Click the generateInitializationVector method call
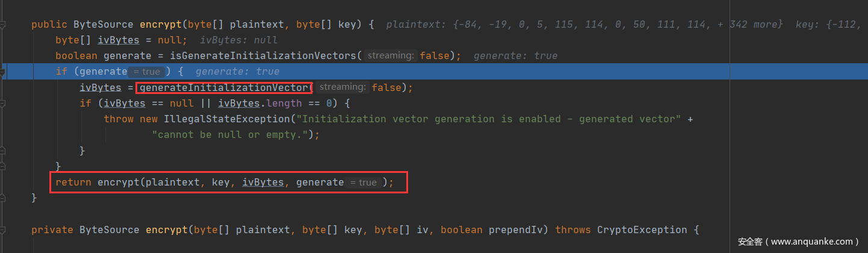868x253 pixels. (224, 88)
